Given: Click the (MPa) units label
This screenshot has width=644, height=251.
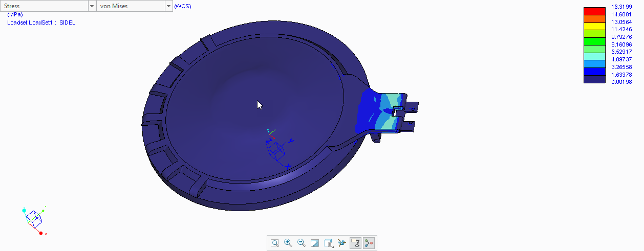Looking at the screenshot, I should (15, 14).
